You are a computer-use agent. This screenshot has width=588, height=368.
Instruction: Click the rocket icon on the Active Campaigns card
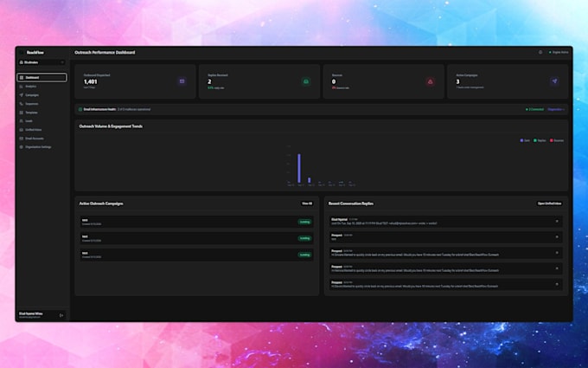554,81
